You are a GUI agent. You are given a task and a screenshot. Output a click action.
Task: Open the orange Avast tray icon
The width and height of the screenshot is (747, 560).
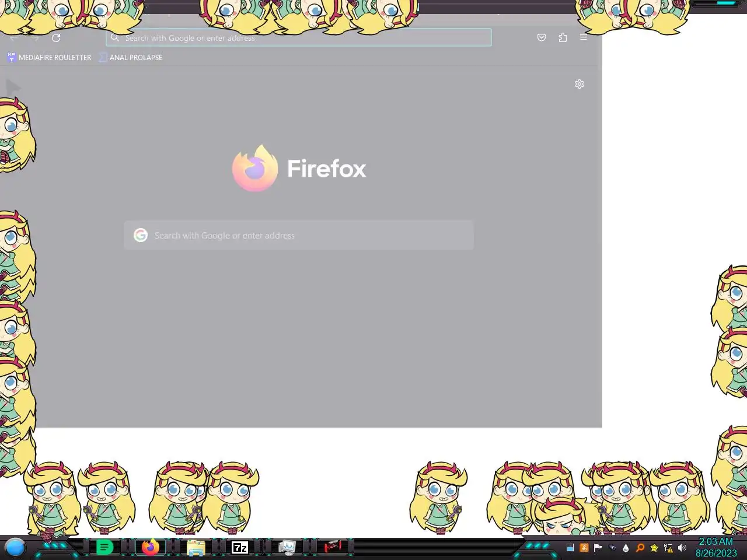click(584, 548)
